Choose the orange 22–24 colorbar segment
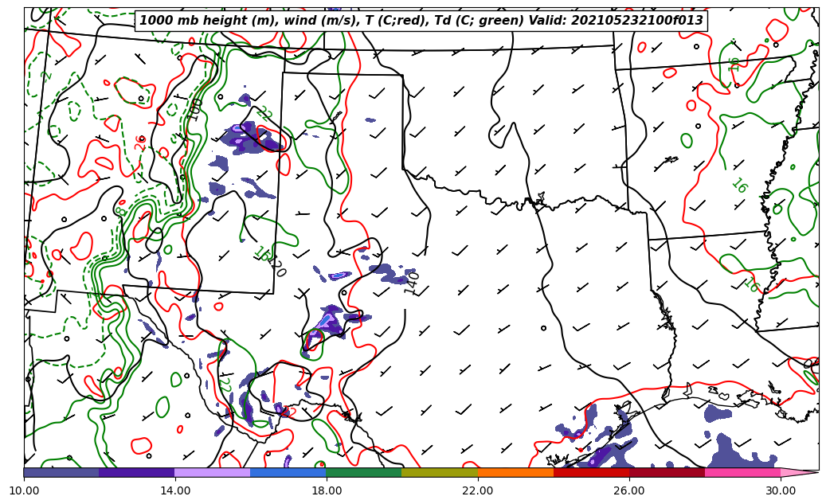The width and height of the screenshot is (826, 504). click(515, 472)
